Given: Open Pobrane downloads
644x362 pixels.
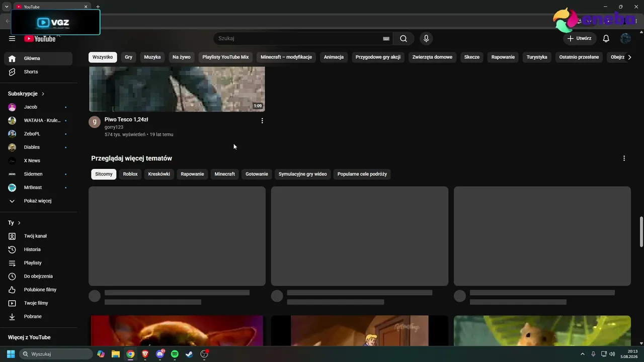Looking at the screenshot, I should [x=38, y=317].
